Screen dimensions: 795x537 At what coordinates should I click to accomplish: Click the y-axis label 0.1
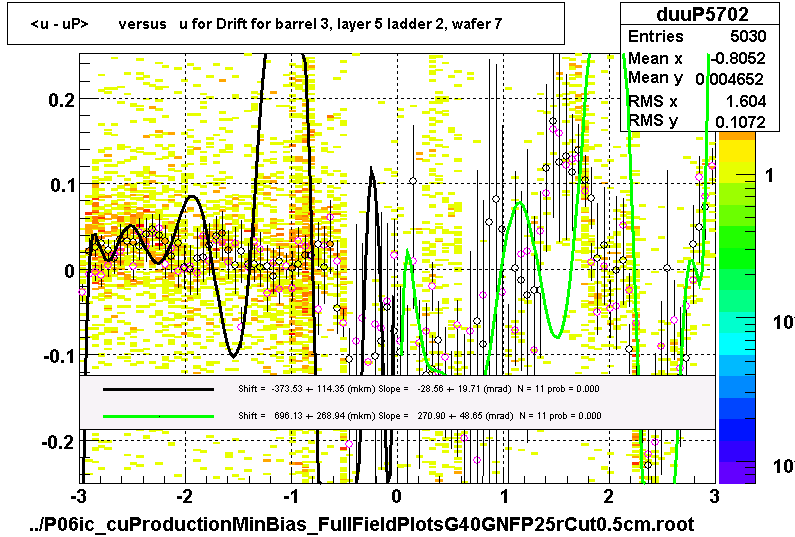pos(63,185)
